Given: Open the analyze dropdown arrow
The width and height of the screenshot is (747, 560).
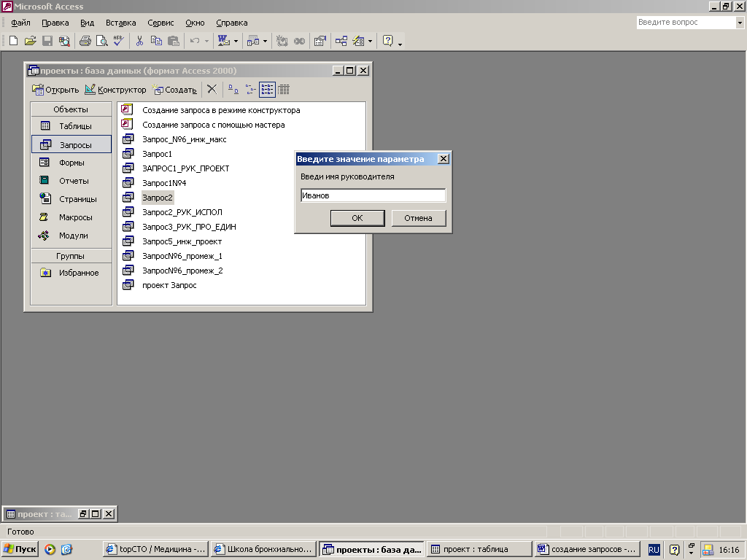Looking at the screenshot, I should (x=265, y=41).
